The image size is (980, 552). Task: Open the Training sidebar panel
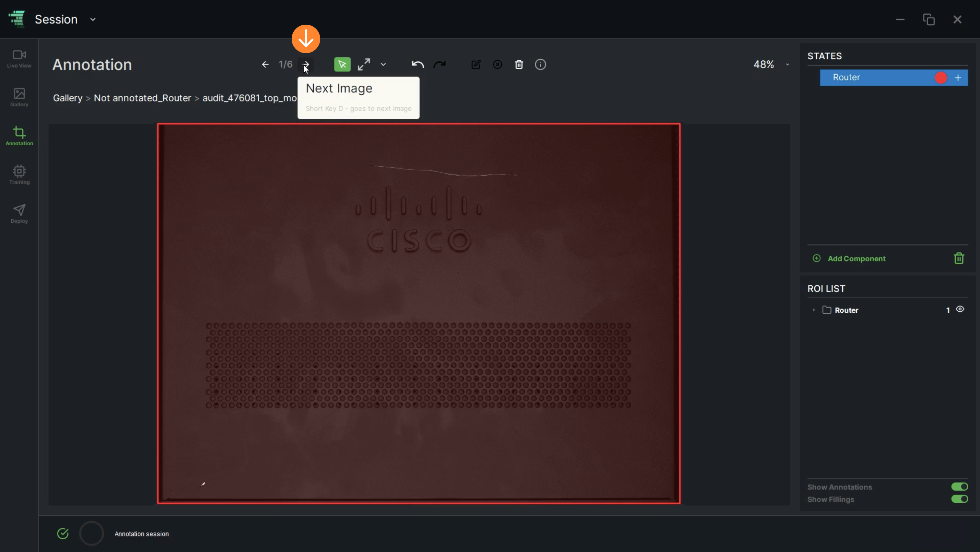[19, 175]
